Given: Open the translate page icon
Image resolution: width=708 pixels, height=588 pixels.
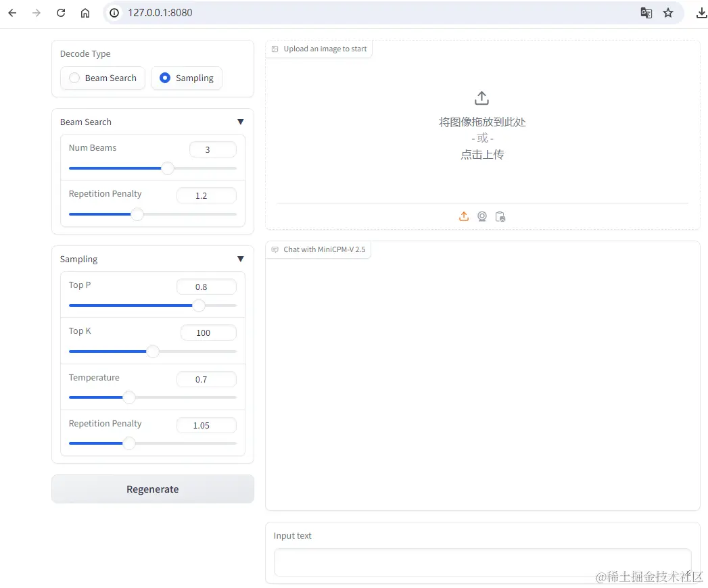Looking at the screenshot, I should [646, 13].
